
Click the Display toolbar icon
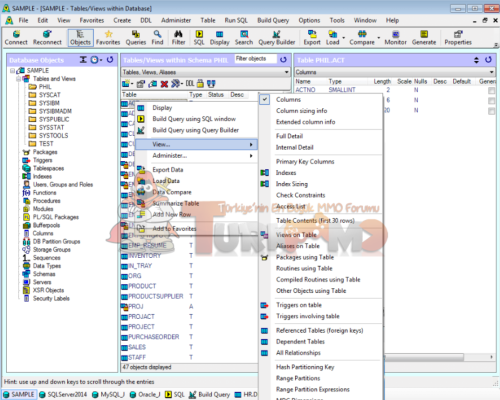(219, 37)
